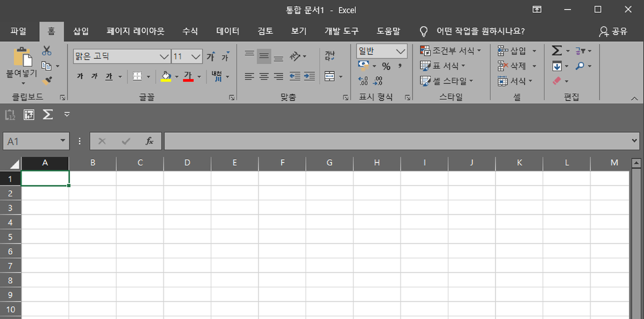Apply percent style

(386, 66)
